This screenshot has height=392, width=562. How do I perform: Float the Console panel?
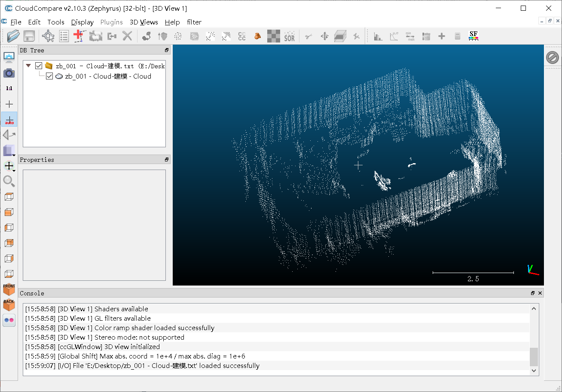point(533,293)
